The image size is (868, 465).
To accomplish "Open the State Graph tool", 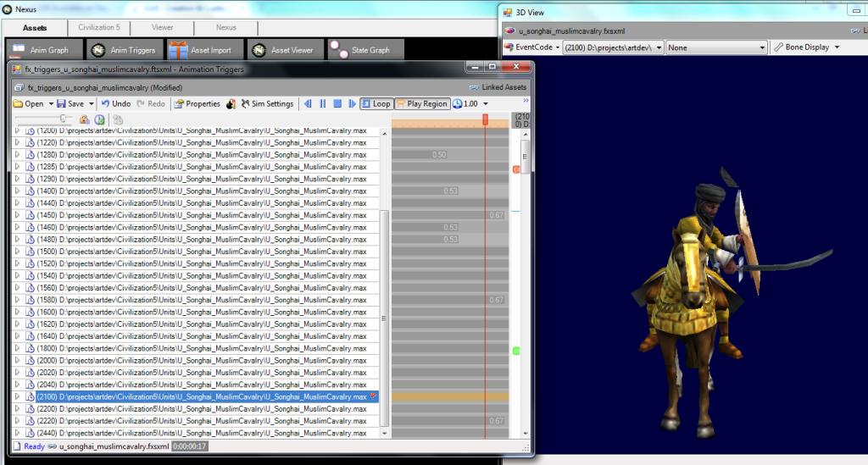I will coord(365,50).
